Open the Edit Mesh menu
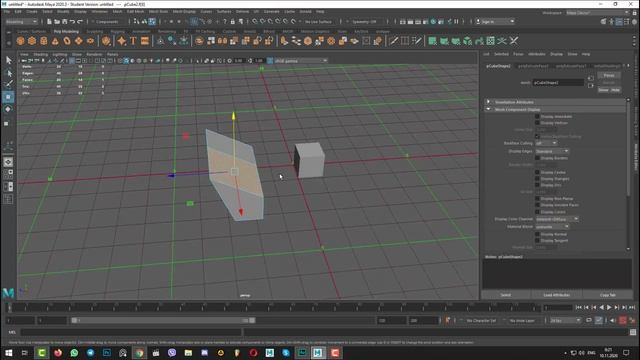This screenshot has height=360, width=640. pos(136,11)
